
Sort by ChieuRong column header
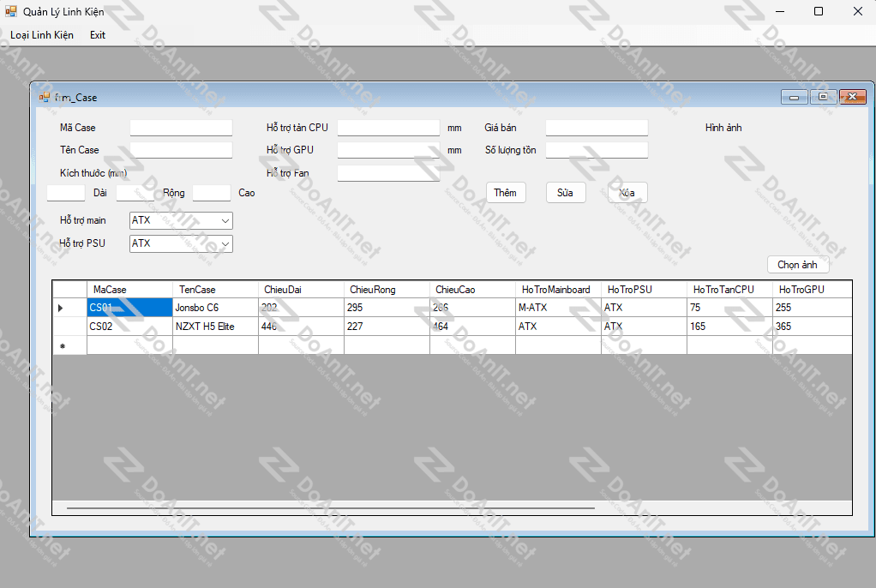pyautogui.click(x=387, y=290)
